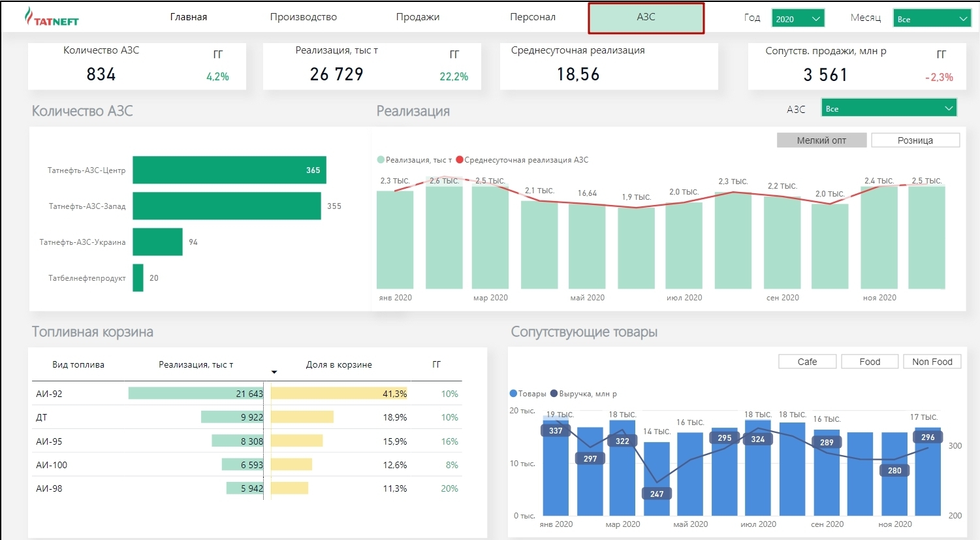Select the Розница button
This screenshot has width=980, height=540.
click(915, 140)
